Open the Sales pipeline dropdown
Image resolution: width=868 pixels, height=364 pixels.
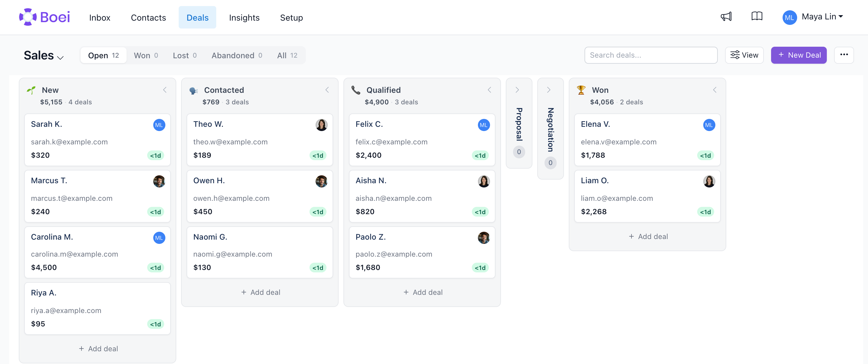pos(44,55)
